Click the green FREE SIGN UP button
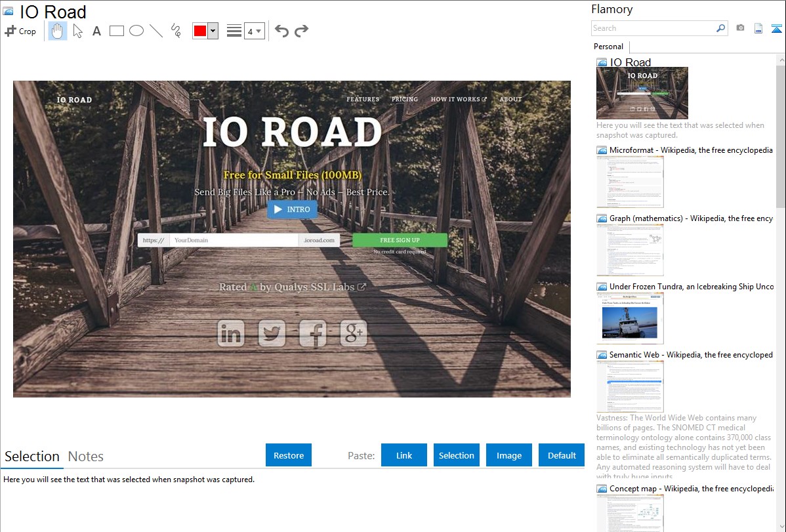The image size is (786, 532). click(x=400, y=240)
